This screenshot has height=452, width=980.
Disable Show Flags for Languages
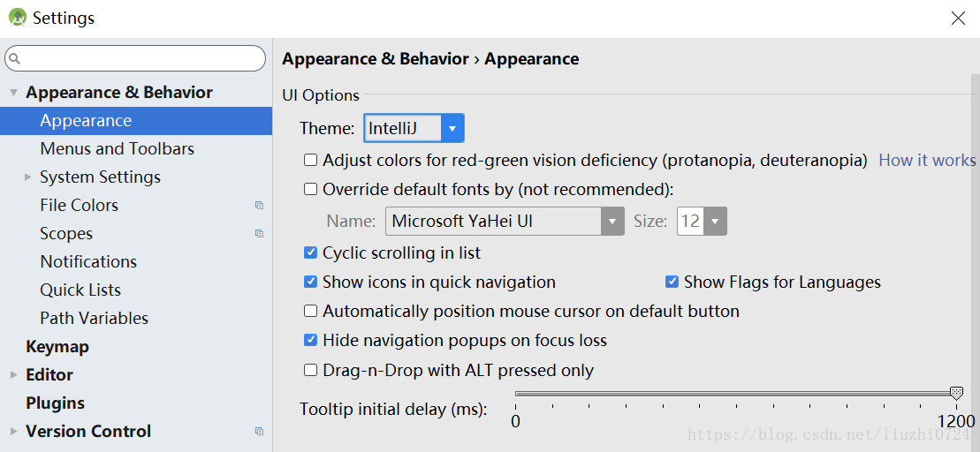click(x=672, y=282)
